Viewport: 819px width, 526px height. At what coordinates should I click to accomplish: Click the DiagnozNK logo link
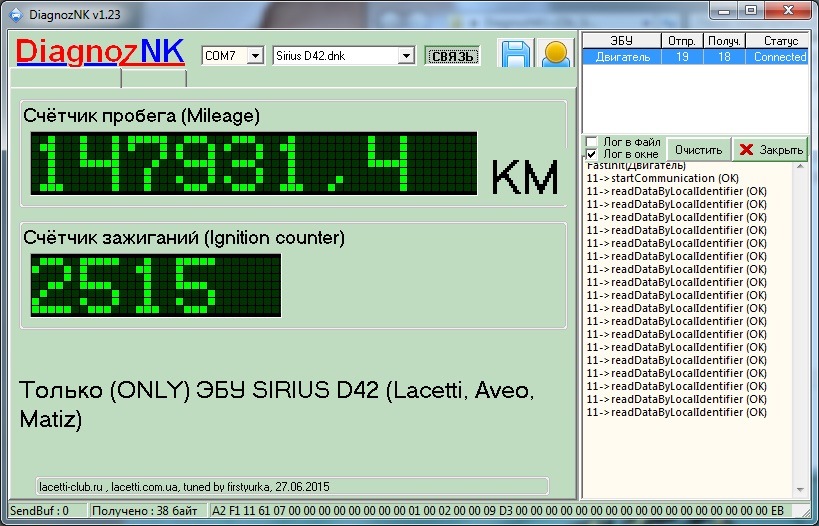click(x=100, y=52)
